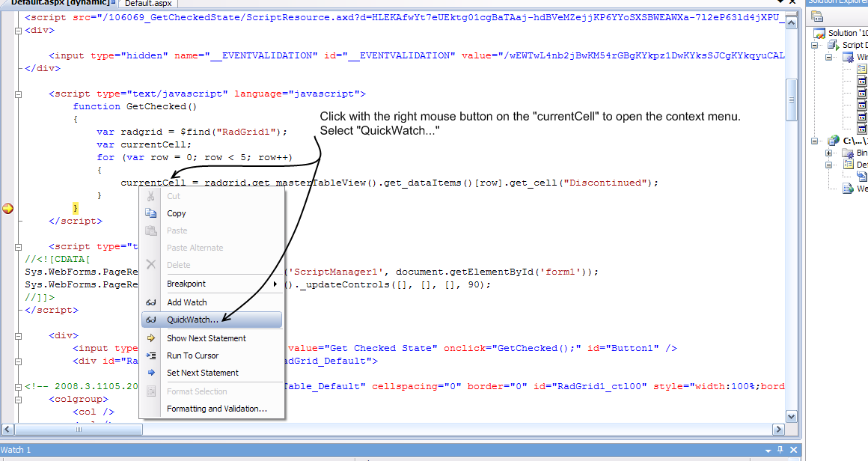868x461 pixels.
Task: Click the editor vertical scrollbar down arrow
Action: click(x=792, y=417)
